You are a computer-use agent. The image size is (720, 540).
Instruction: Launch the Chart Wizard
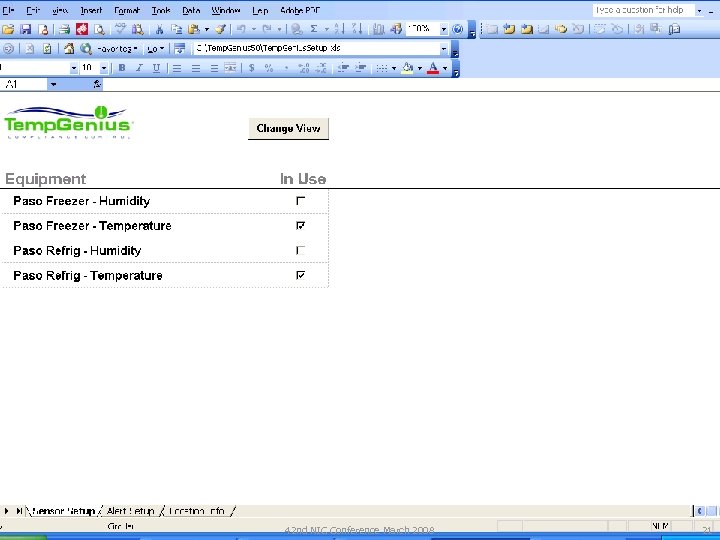pos(378,29)
